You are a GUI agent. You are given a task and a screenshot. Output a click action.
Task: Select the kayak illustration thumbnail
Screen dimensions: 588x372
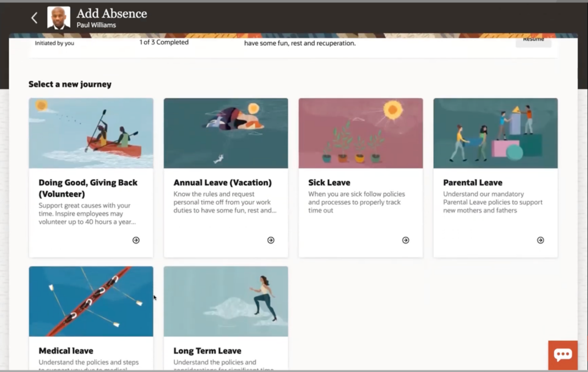point(91,133)
